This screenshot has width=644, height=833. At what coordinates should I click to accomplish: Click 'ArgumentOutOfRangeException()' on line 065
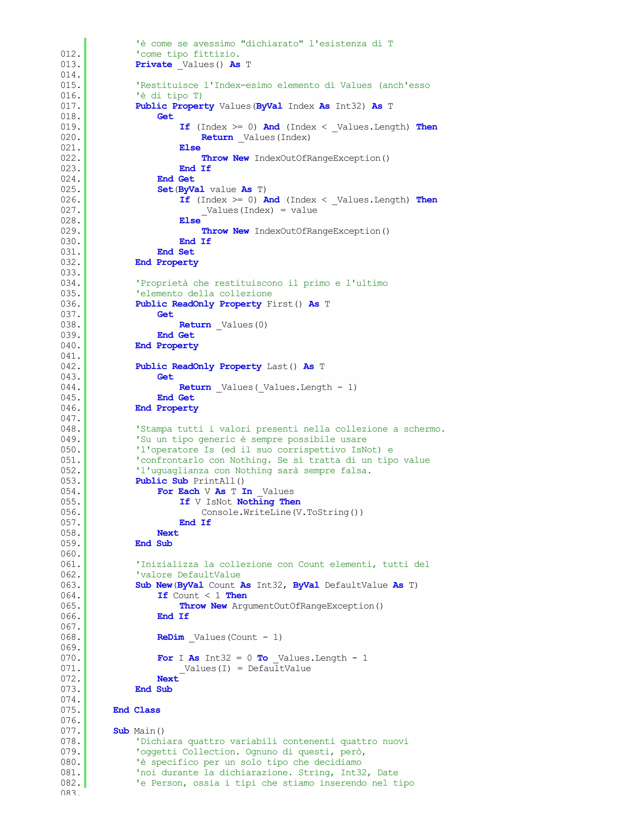[307, 606]
